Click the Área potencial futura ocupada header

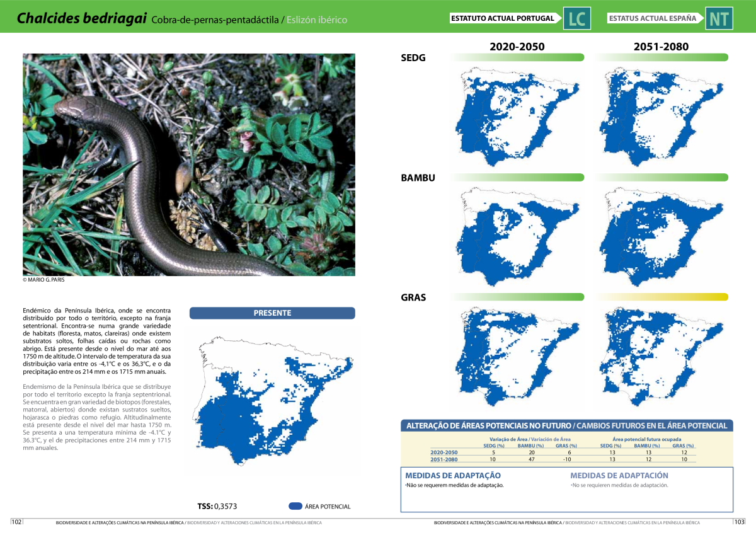point(647,439)
